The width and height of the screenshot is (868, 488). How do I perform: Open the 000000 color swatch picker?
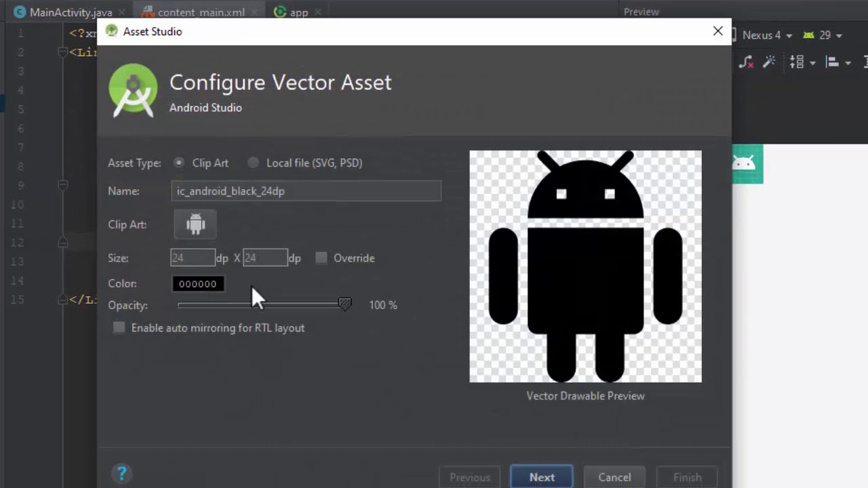pyautogui.click(x=198, y=284)
